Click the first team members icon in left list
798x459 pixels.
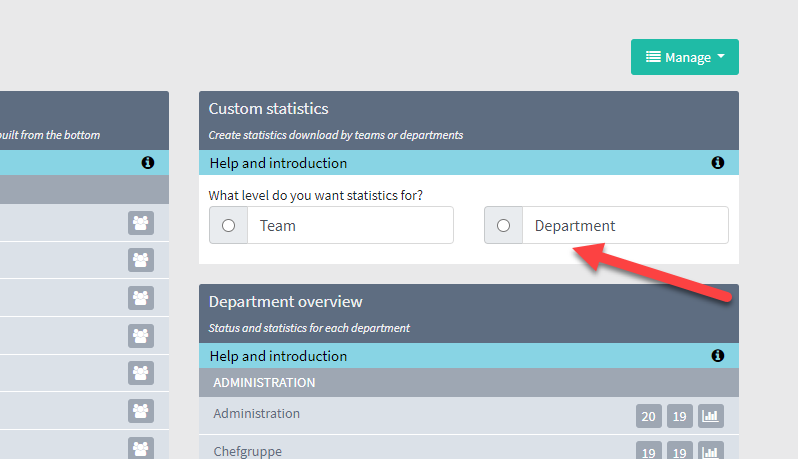point(141,223)
